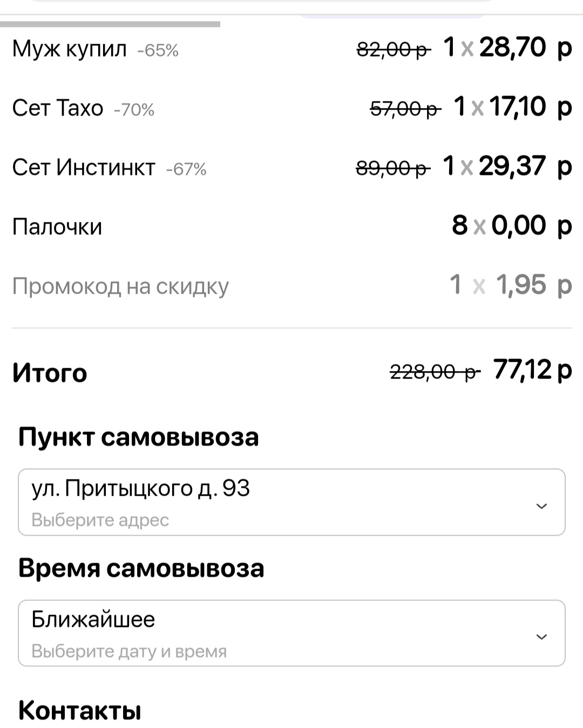Tap the 77,12 р total price

point(532,370)
